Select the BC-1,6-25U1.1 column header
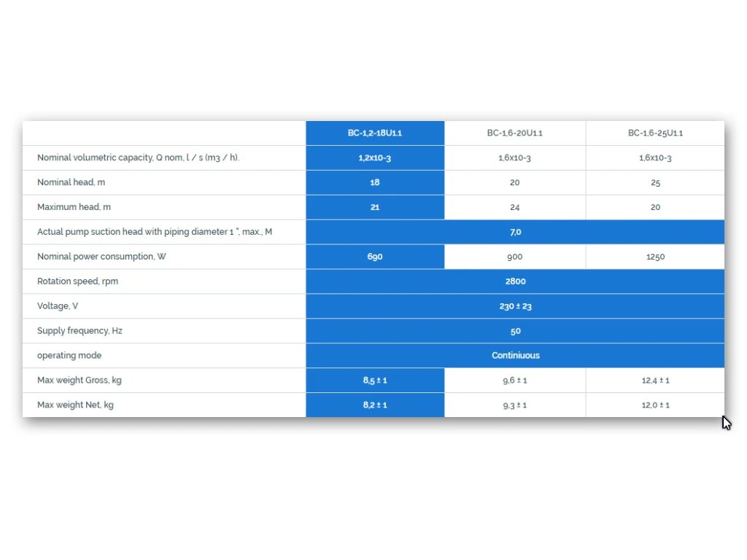 [x=655, y=133]
